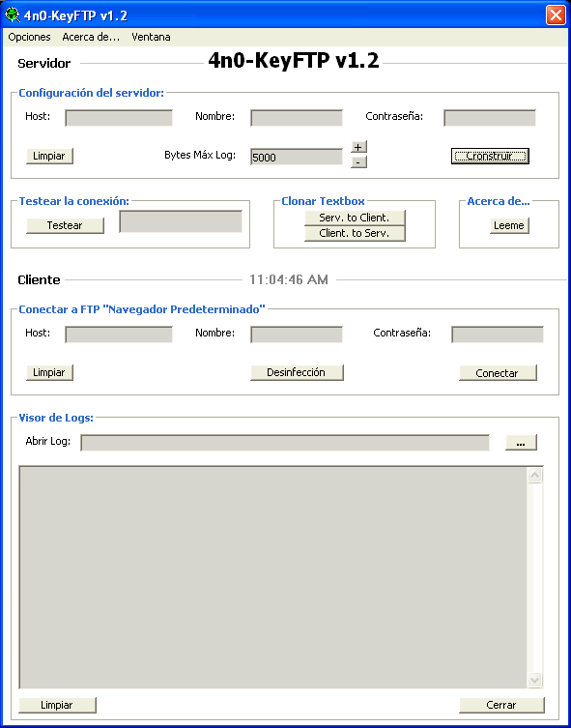Click the Conectar button

(498, 373)
